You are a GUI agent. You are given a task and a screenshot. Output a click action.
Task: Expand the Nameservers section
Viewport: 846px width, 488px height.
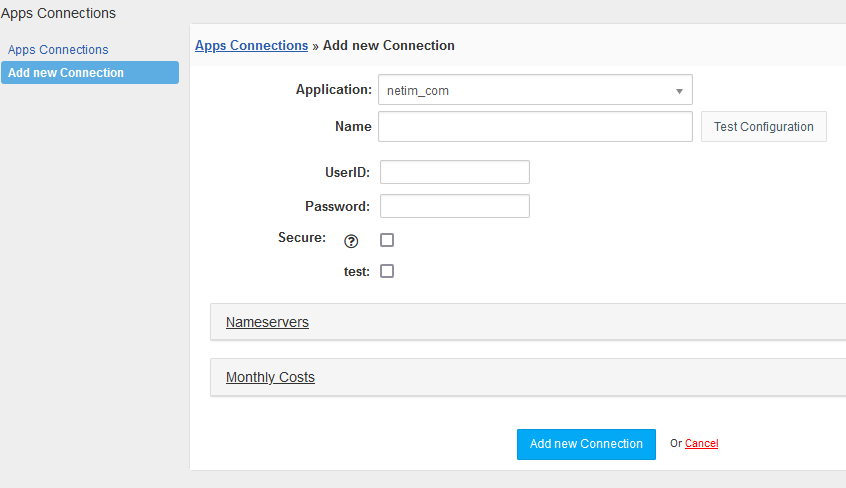pyautogui.click(x=267, y=322)
